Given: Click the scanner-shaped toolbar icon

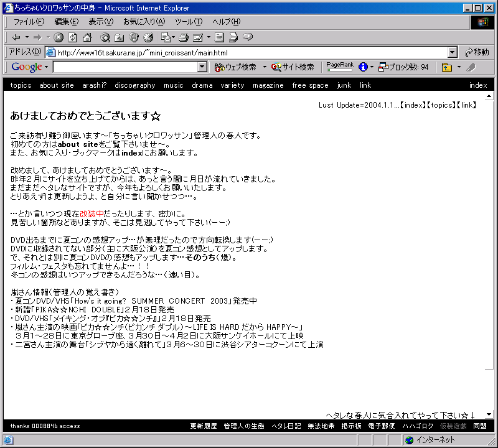Looking at the screenshot, I should [x=233, y=37].
